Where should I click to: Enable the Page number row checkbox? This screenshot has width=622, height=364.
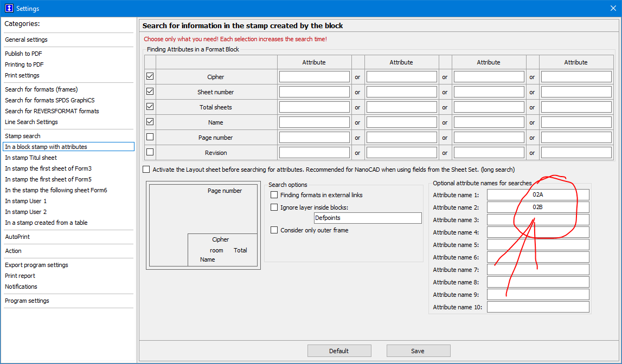[150, 136]
